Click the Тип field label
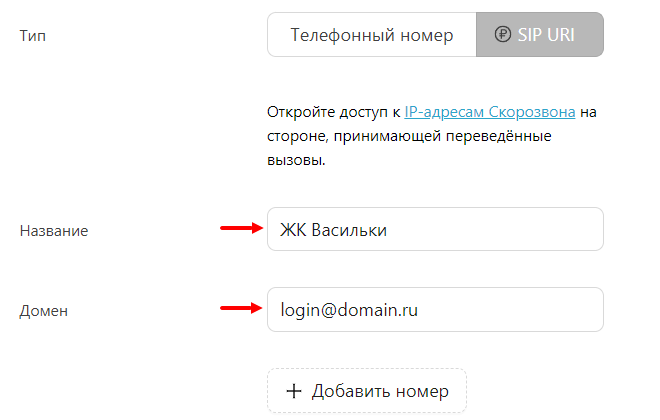 (33, 36)
